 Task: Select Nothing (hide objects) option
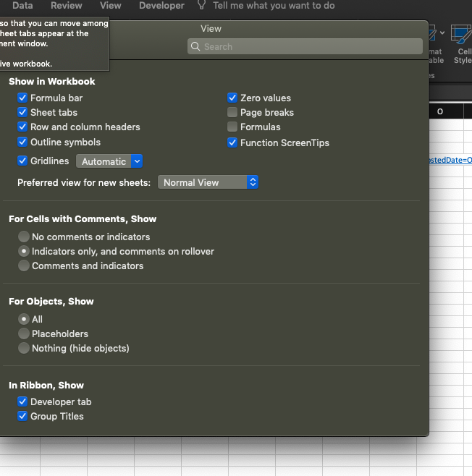[24, 348]
